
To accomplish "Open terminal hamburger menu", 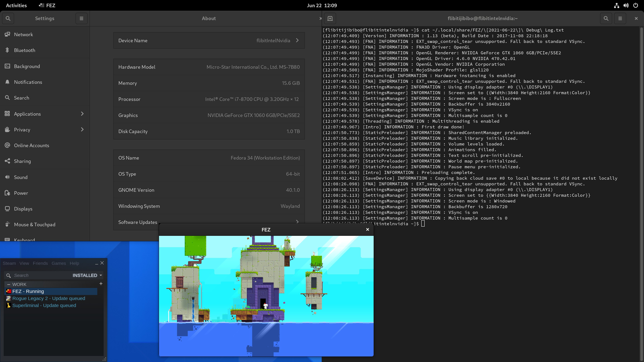I will 620,18.
